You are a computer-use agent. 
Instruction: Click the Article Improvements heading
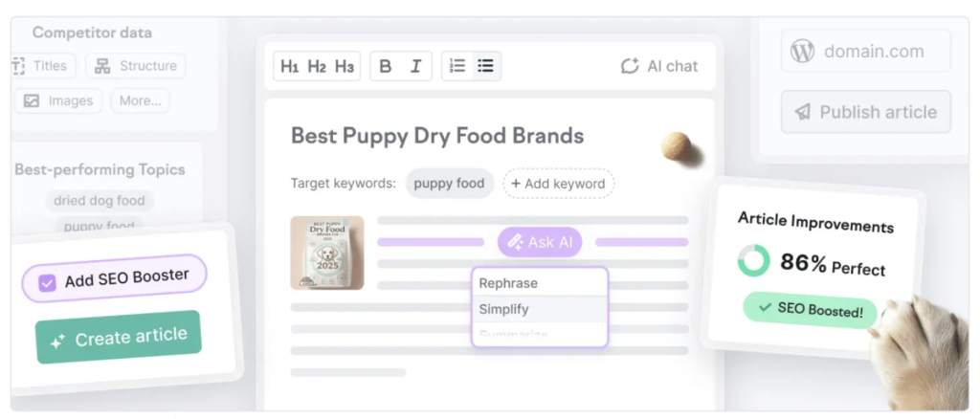(x=815, y=222)
